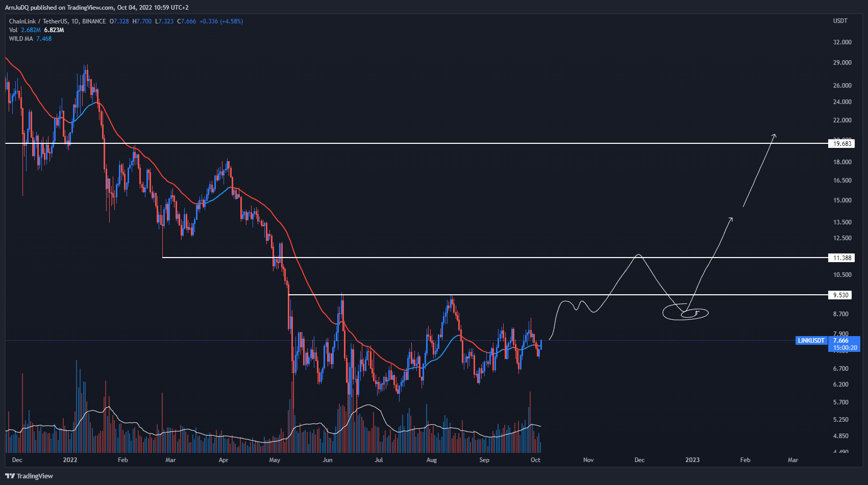868x485 pixels.
Task: Click the open value O7.328
Action: coord(119,21)
